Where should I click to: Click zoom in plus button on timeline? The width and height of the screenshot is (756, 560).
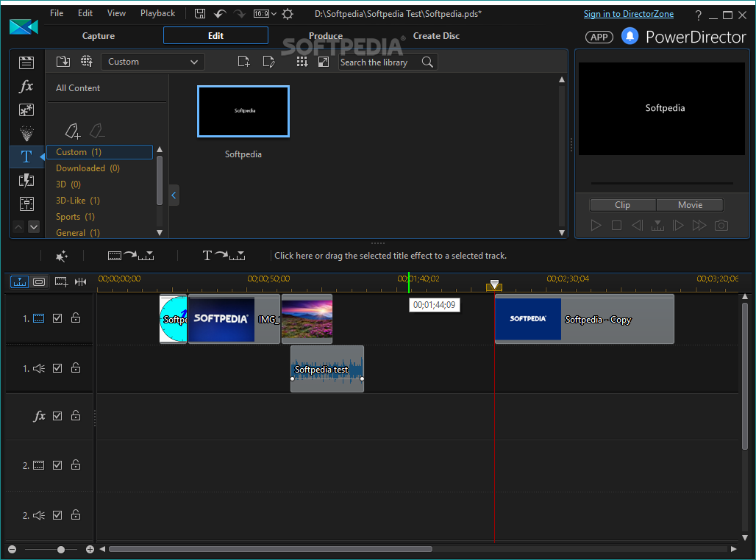point(90,550)
